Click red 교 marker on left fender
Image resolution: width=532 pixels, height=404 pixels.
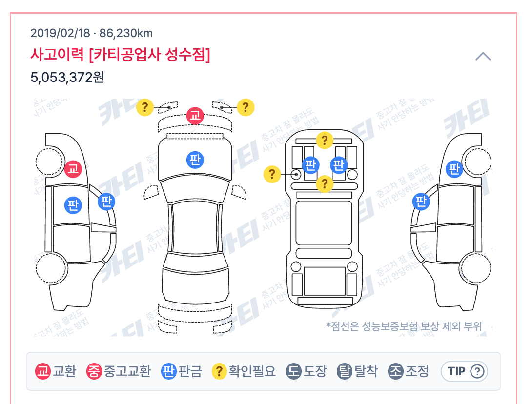click(x=73, y=169)
